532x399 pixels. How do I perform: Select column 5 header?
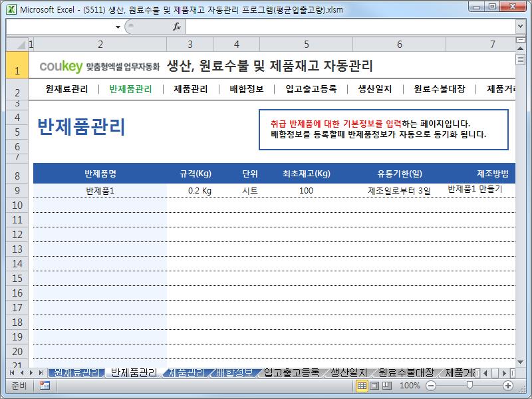tap(307, 45)
